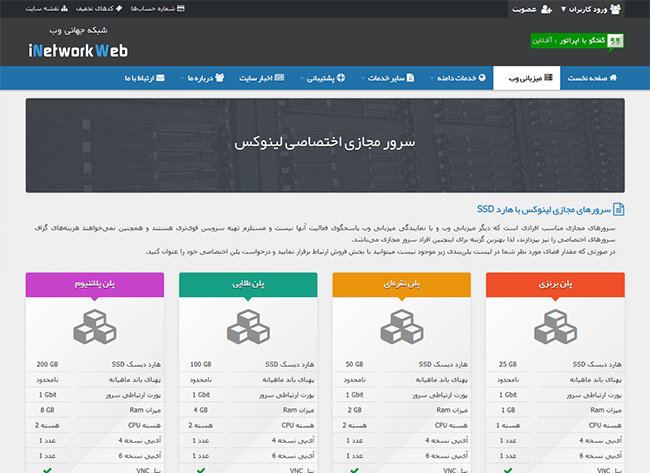Select the پلن نقره‌ای header
The height and width of the screenshot is (473, 650).
pyautogui.click(x=402, y=284)
